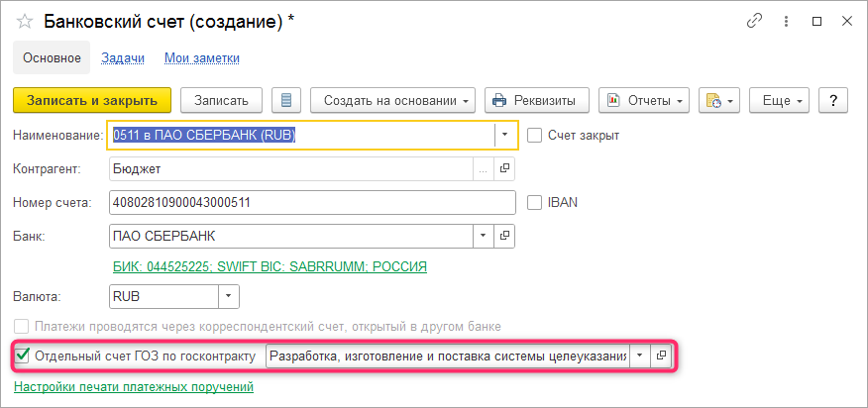868x408 pixels.
Task: Open the Контрагент record with open icon
Action: (x=504, y=169)
